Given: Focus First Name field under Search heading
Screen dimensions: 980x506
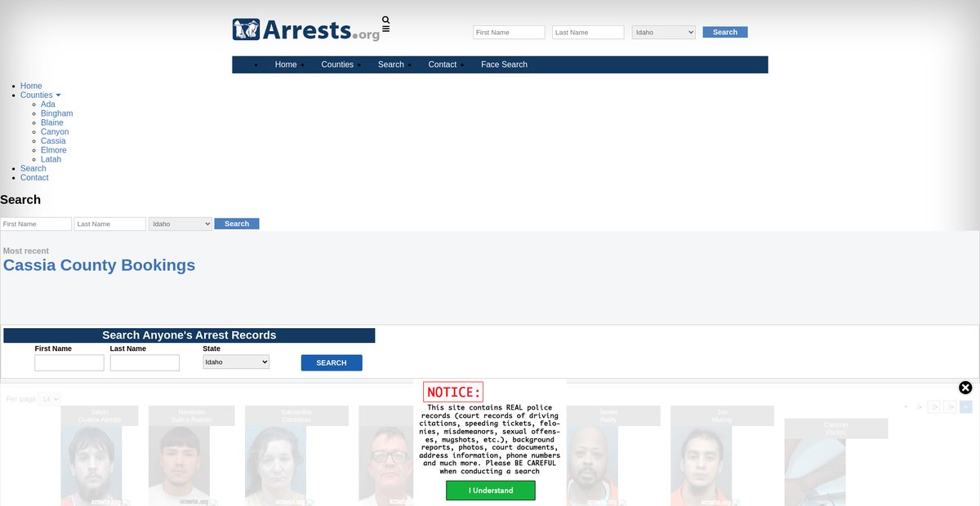Looking at the screenshot, I should (x=36, y=224).
